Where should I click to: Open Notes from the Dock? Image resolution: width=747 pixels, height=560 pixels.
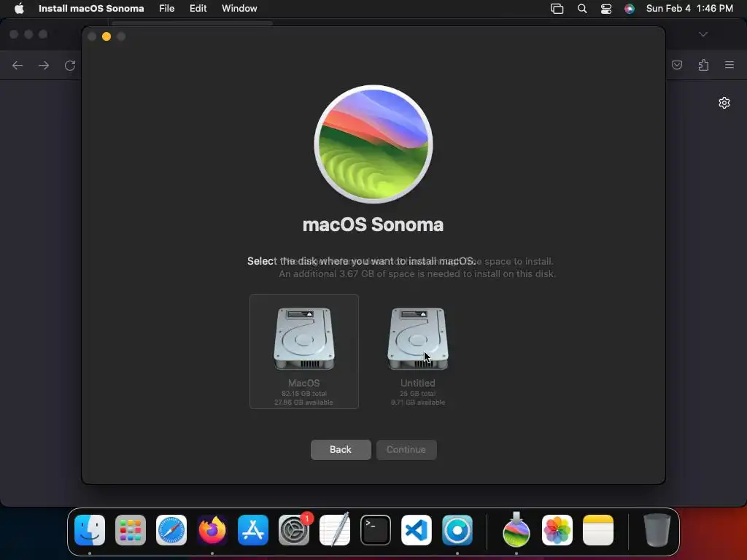tap(598, 530)
